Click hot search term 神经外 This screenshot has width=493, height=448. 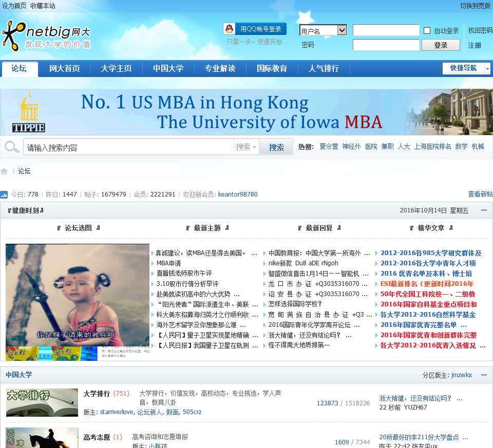pyautogui.click(x=351, y=146)
